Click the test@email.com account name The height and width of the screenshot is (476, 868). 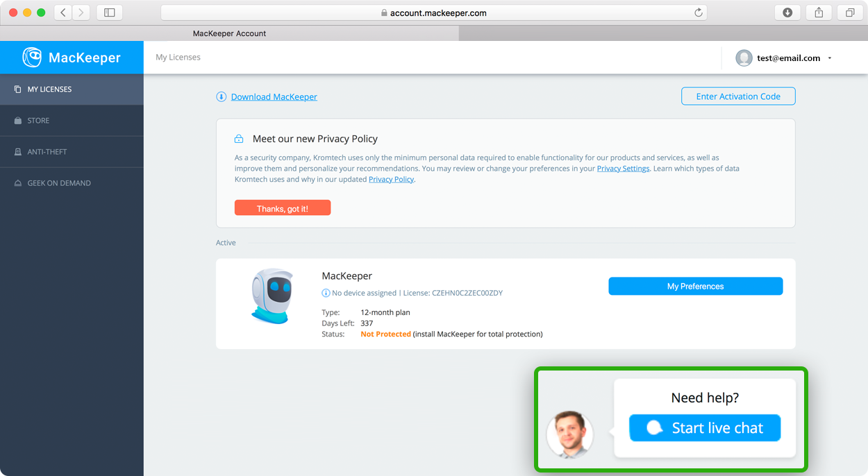point(789,58)
